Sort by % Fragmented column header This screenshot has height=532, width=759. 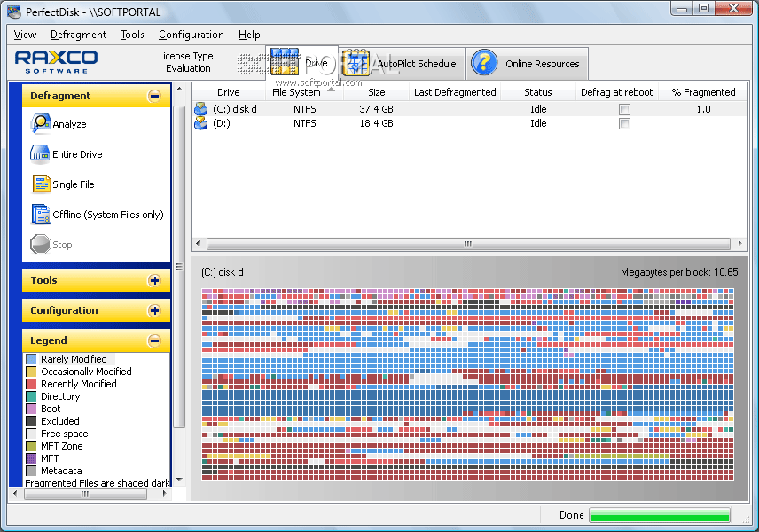coord(703,92)
